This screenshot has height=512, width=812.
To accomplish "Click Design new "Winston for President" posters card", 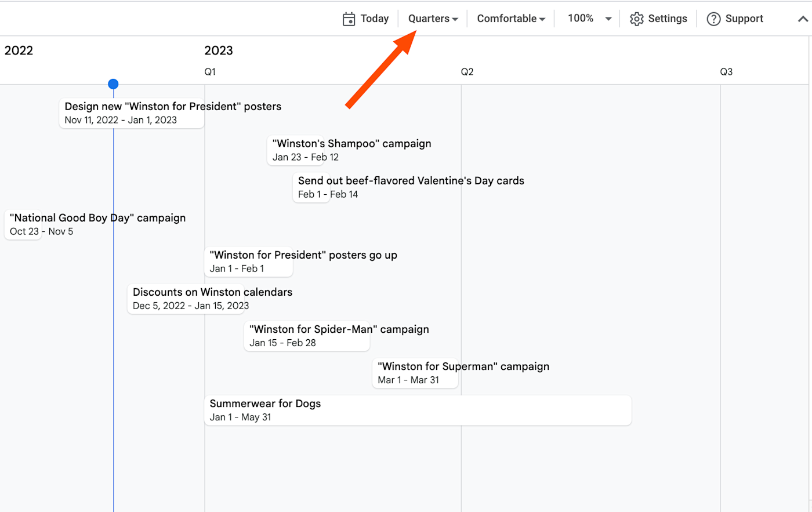I will click(x=132, y=113).
